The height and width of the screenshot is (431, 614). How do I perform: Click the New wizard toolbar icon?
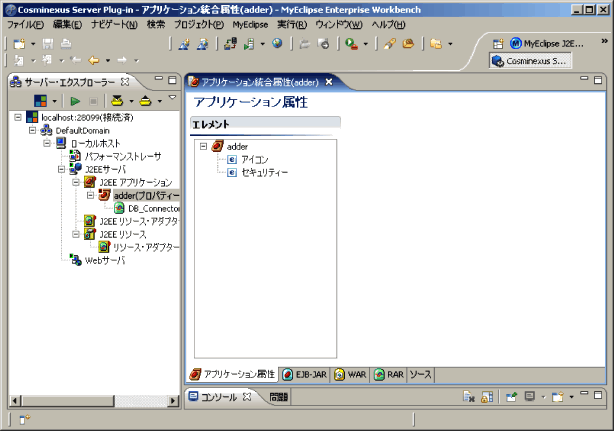[19, 44]
